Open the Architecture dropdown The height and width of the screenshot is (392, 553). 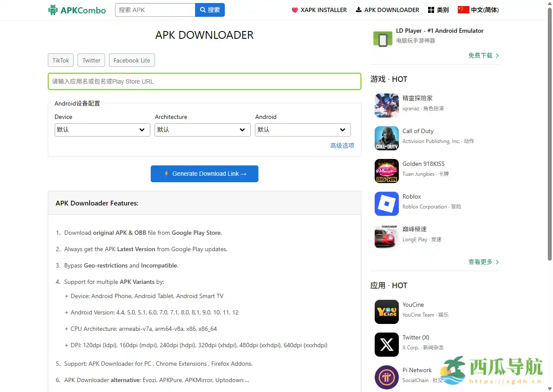202,130
